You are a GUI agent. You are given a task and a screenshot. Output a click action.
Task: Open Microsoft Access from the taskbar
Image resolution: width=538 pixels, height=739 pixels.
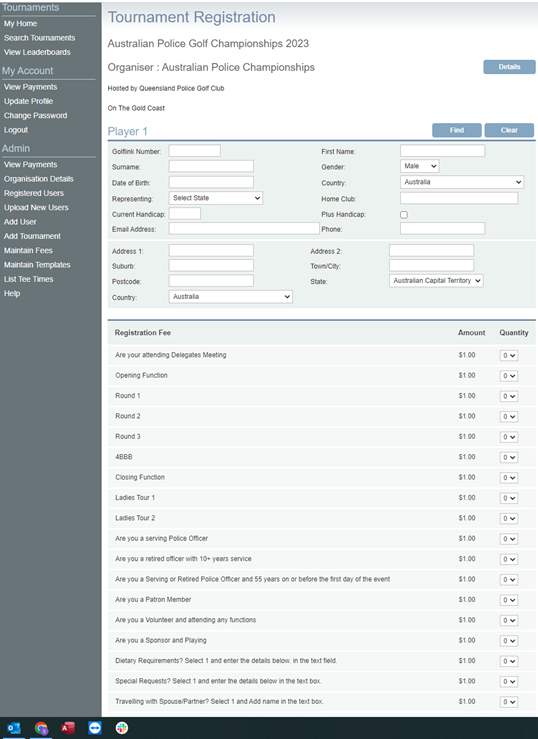68,728
